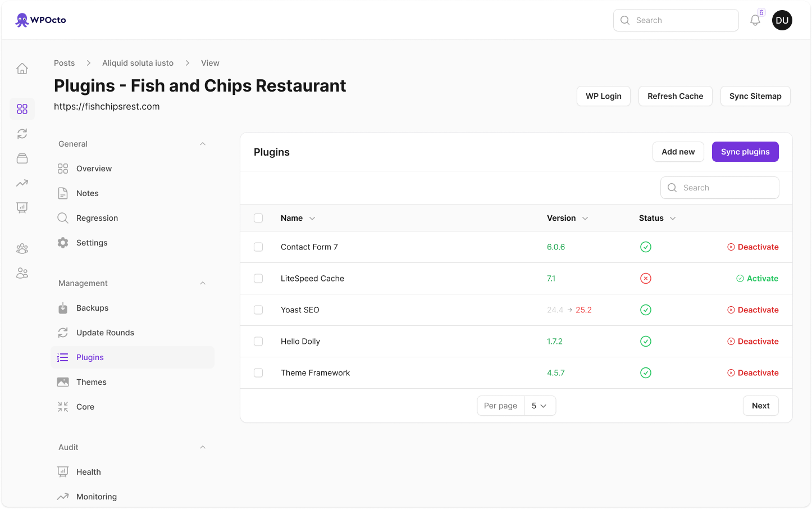Click the Overview grid icon
Image resolution: width=812 pixels, height=509 pixels.
pos(63,169)
